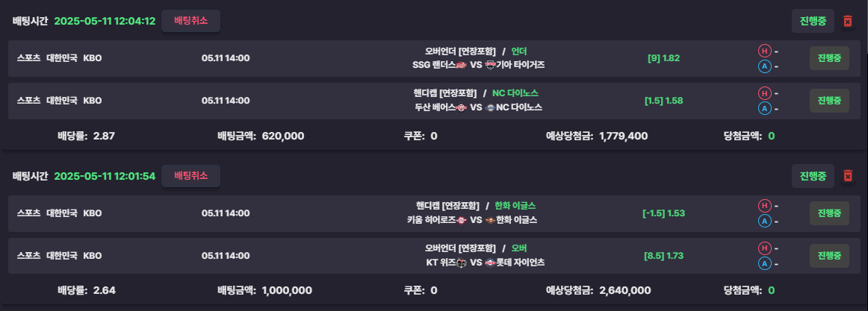
Task: Click the 기아 타이거즈 team logo
Action: (490, 65)
